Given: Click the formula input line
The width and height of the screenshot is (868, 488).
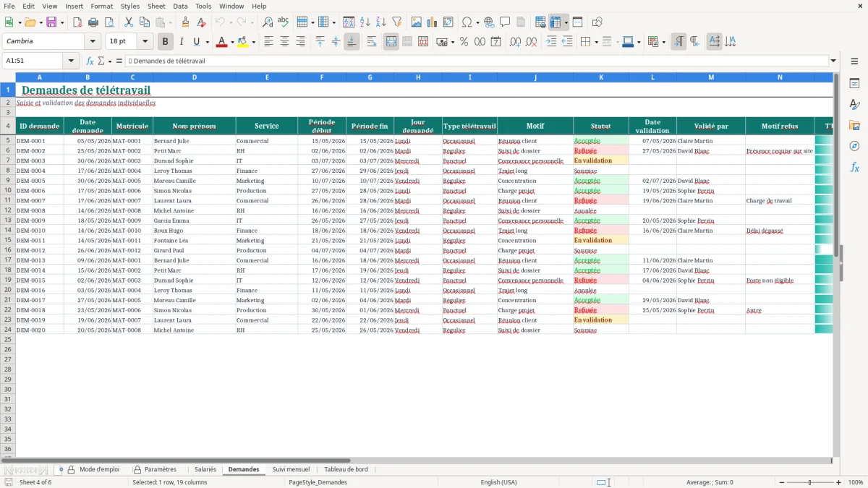Looking at the screenshot, I should pos(477,61).
